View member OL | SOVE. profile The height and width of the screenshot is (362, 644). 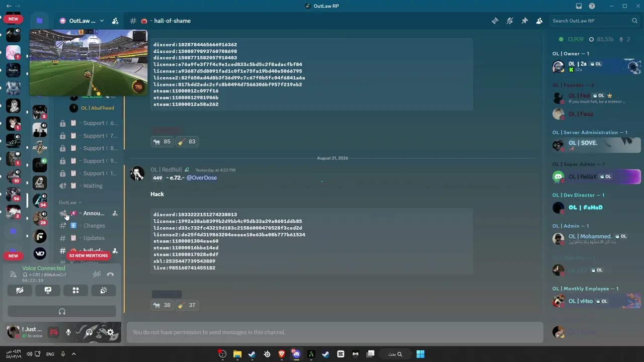pyautogui.click(x=596, y=145)
